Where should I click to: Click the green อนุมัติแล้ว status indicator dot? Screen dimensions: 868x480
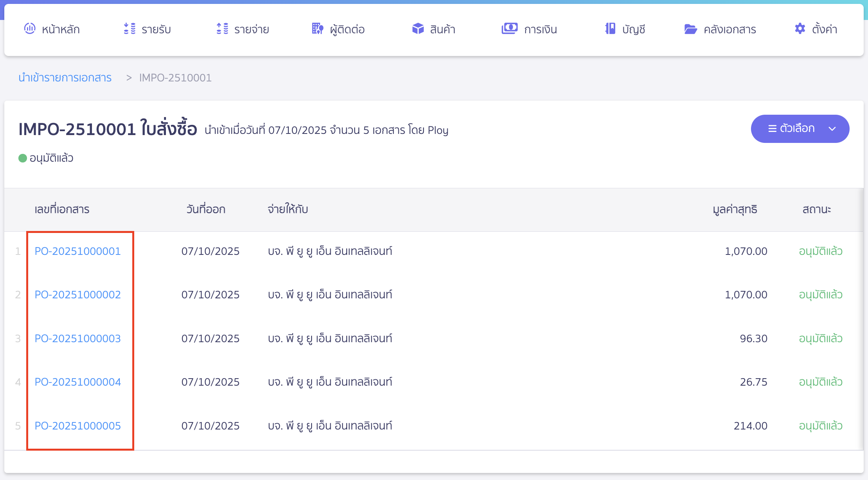point(22,158)
